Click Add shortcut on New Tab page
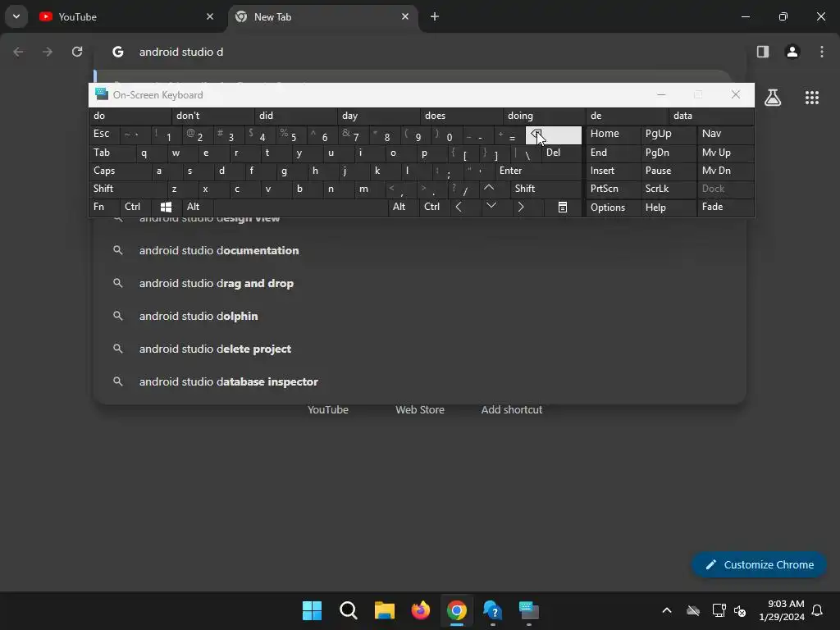Screen dimensions: 840x630 point(512,410)
